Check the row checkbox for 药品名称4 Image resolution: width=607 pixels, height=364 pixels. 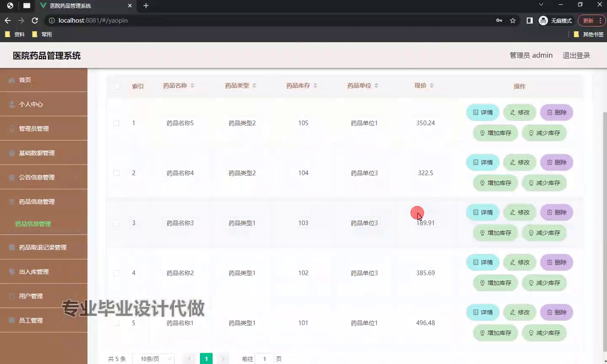(116, 173)
